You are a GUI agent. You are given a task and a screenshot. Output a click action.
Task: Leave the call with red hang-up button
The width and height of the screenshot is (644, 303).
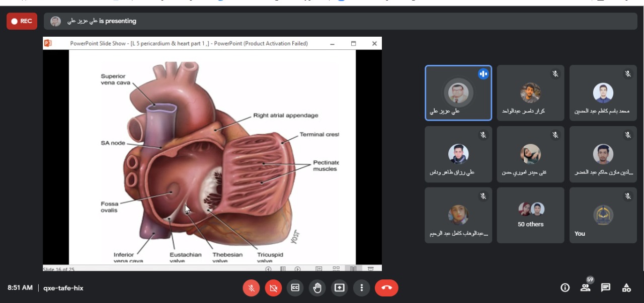(386, 288)
